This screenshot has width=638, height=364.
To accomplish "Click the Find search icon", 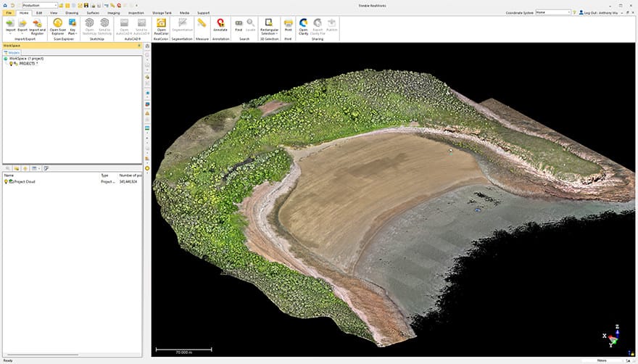I will [239, 25].
